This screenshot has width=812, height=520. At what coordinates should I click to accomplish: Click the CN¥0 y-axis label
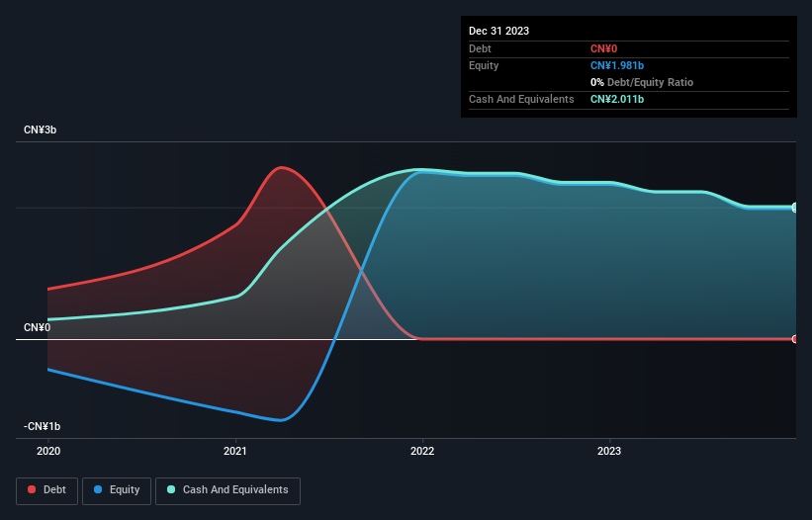(37, 327)
